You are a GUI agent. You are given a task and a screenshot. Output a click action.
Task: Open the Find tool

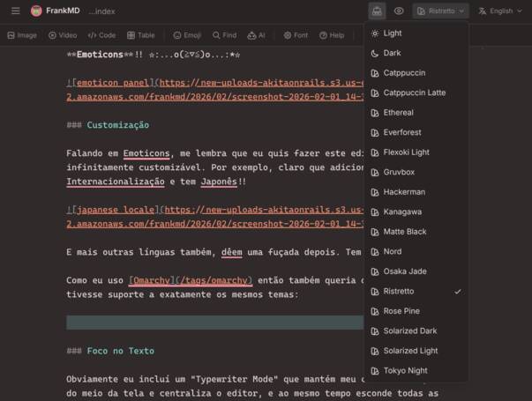224,35
